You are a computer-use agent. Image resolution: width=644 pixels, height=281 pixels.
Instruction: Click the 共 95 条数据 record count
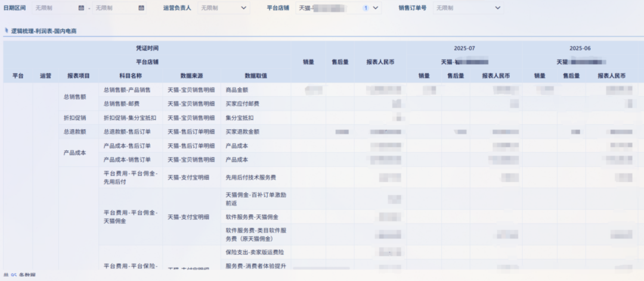click(19, 275)
